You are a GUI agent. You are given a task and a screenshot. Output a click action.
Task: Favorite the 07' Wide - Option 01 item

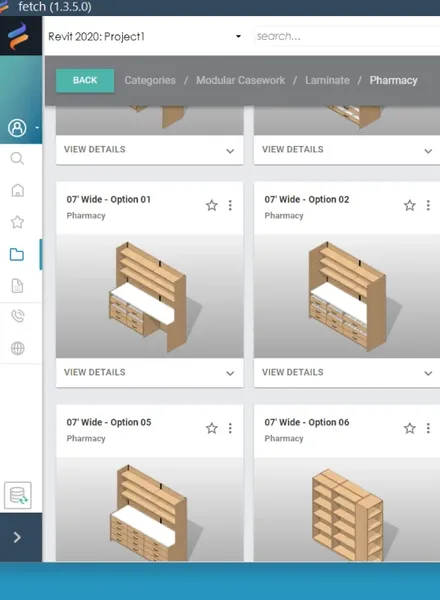212,205
